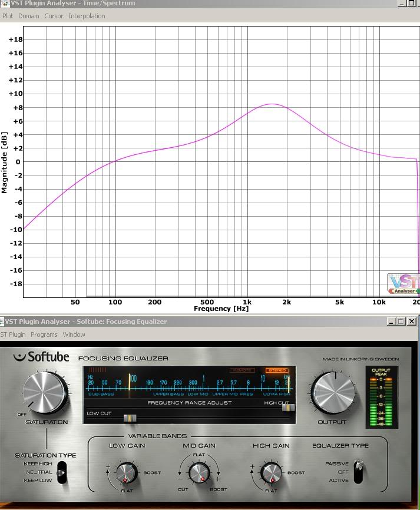Click the Softube logo
420x510 pixels.
(x=41, y=357)
